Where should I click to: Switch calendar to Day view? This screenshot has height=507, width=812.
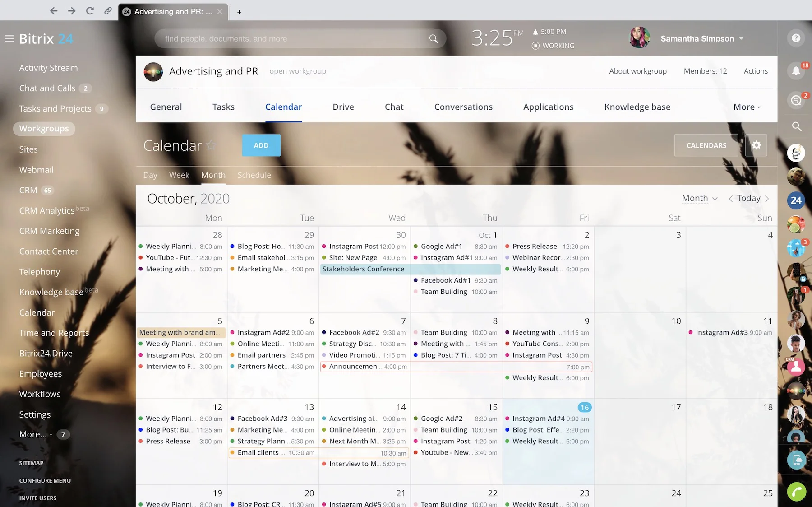coord(150,175)
